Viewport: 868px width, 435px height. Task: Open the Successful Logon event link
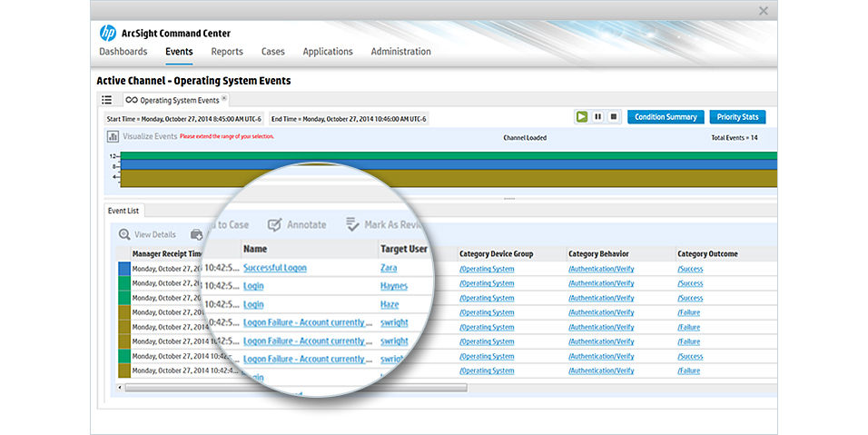(x=275, y=268)
